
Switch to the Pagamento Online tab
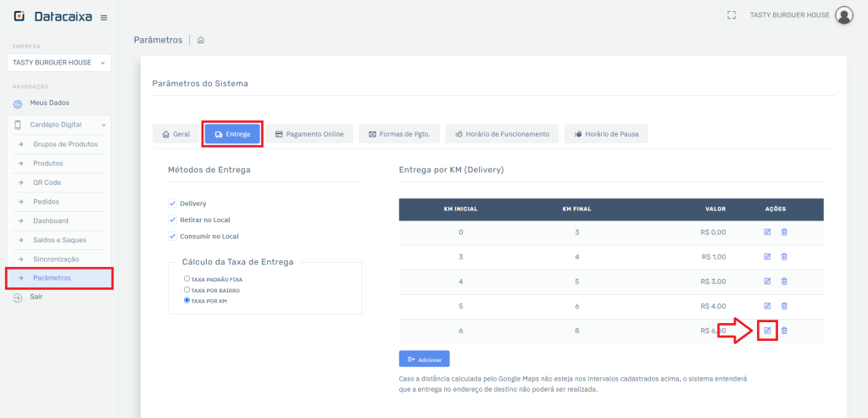click(309, 134)
